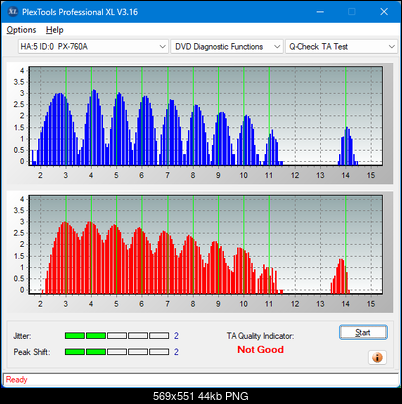Minimize the PlexTools window
The width and height of the screenshot is (402, 404).
320,12
